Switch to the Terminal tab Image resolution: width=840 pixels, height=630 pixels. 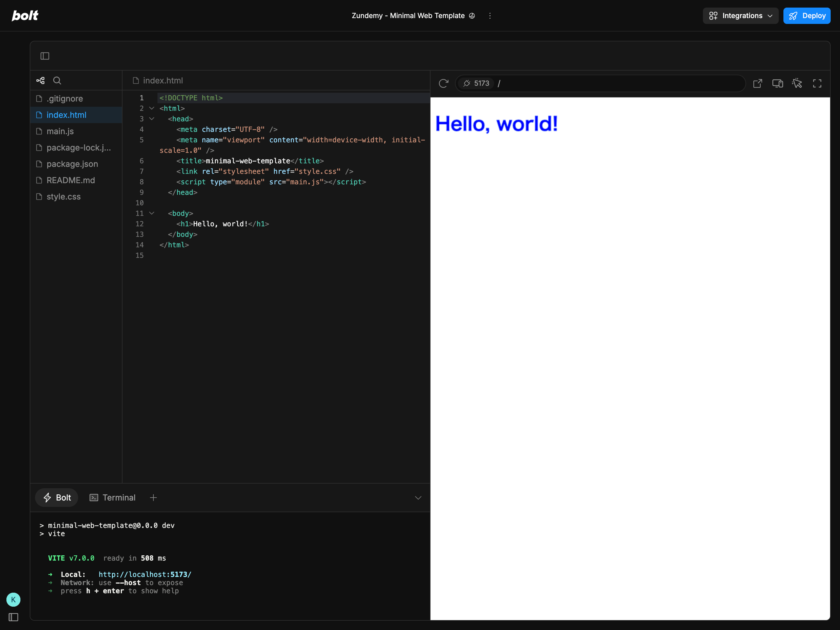112,498
